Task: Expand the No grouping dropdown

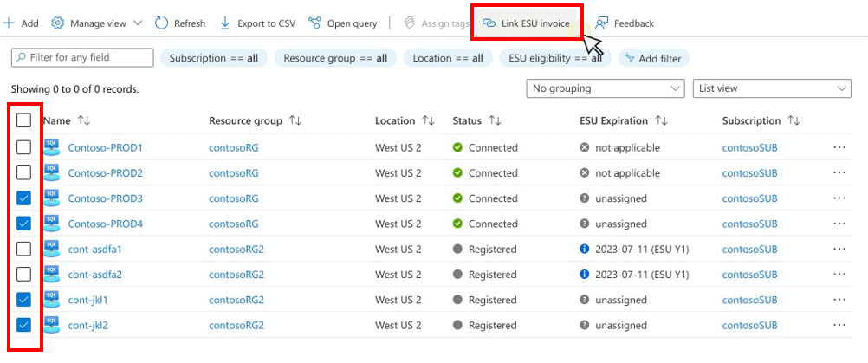Action: pos(606,88)
